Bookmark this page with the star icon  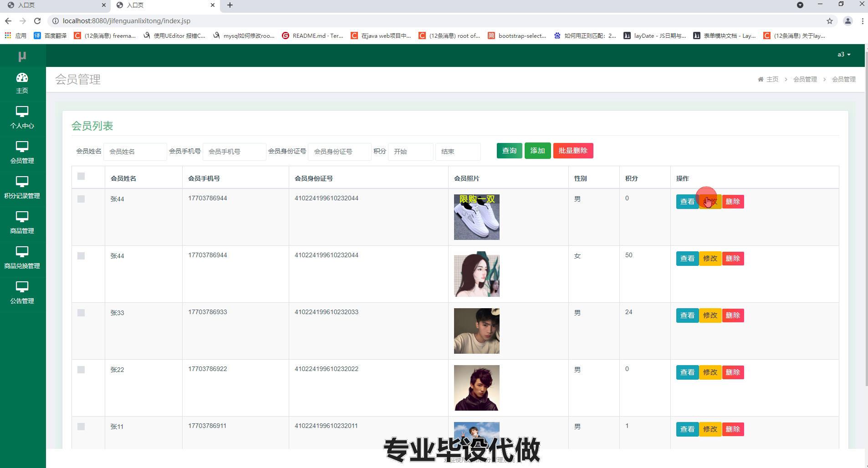[x=830, y=21]
